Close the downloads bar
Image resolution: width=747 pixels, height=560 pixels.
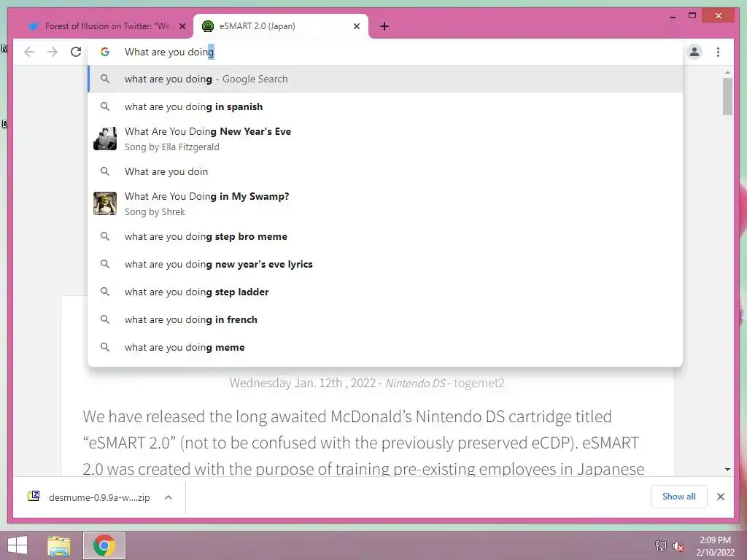720,497
